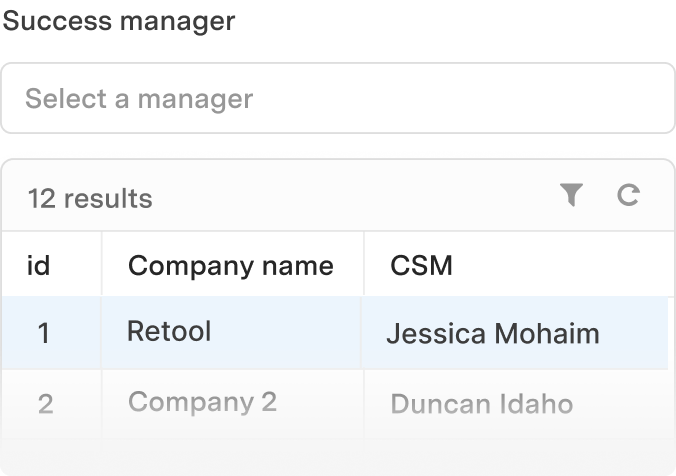Open the Select a manager dropdown
This screenshot has height=476, width=676.
338,98
